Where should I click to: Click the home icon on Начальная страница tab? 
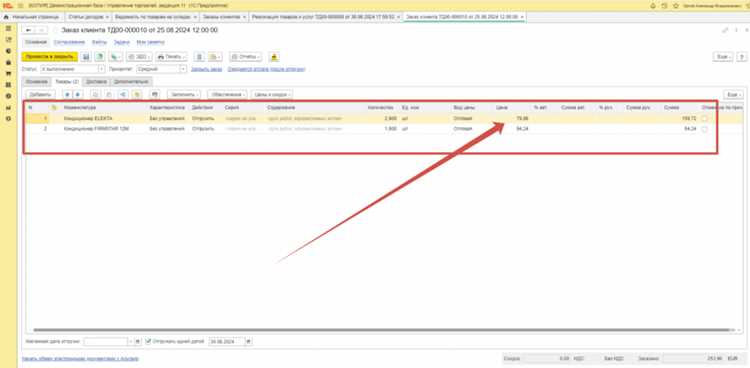tap(6, 17)
